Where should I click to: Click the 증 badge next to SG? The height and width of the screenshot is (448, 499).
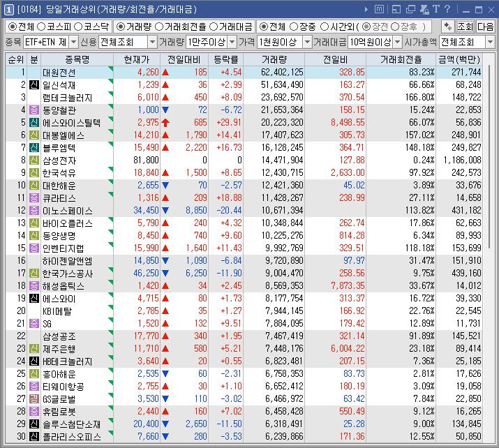click(34, 323)
